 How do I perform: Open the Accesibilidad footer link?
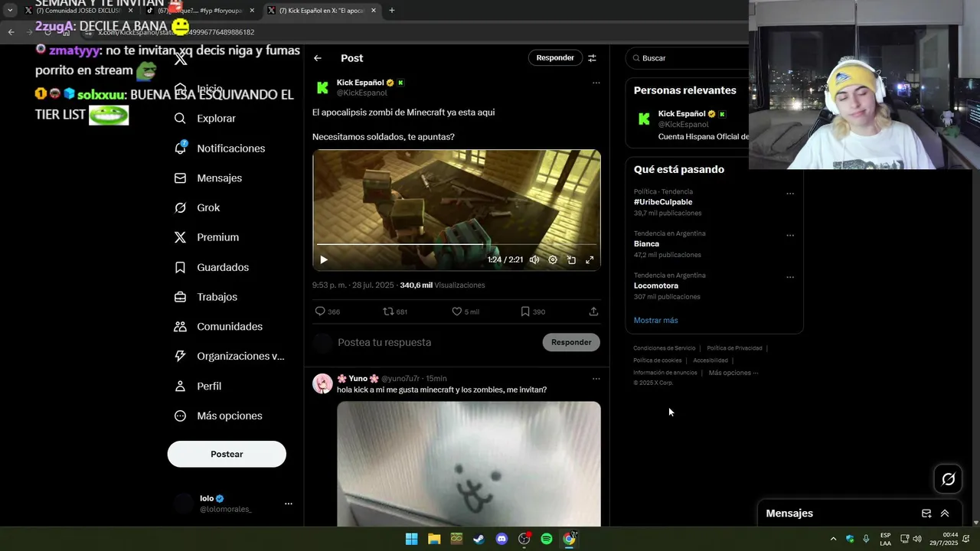(x=710, y=360)
